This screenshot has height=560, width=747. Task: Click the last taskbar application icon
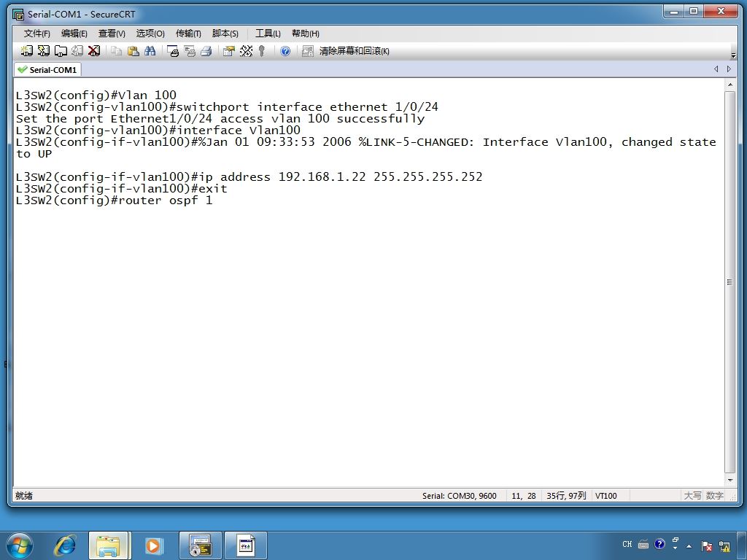click(x=246, y=545)
